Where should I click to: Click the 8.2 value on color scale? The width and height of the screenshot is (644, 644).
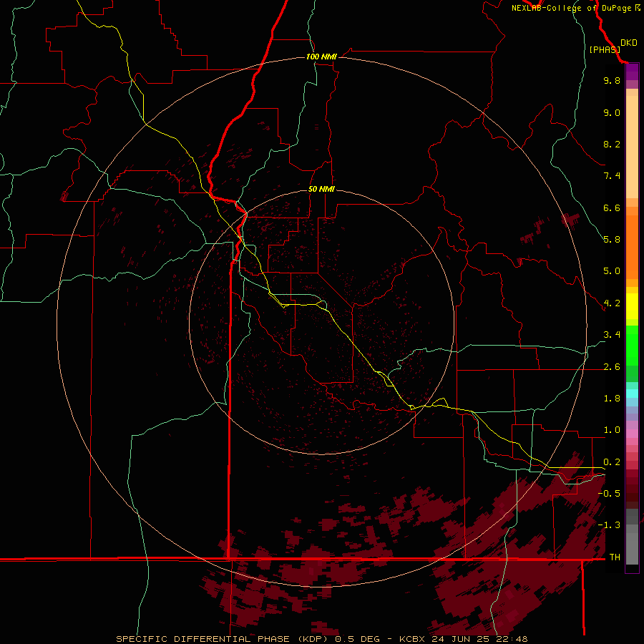tap(612, 144)
